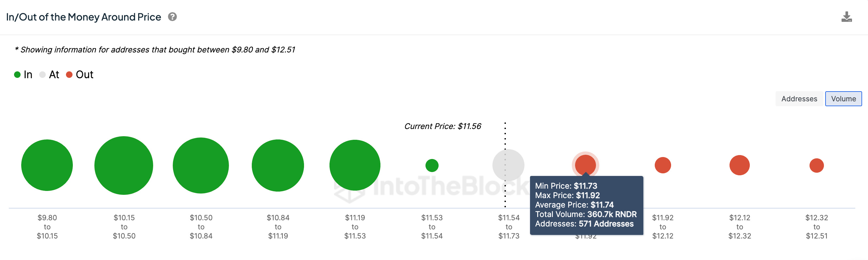Click the gray 'At' bubble at current price
The image size is (868, 260).
point(508,165)
